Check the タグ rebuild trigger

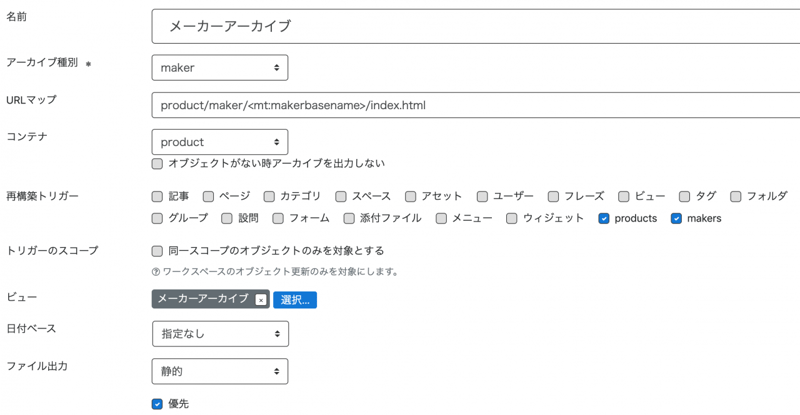click(686, 197)
